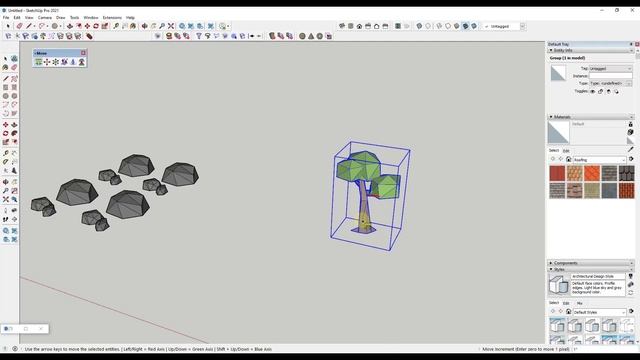This screenshot has width=640, height=360.
Task: Choose Orbit tool in left tool palette
Action: tap(6, 182)
